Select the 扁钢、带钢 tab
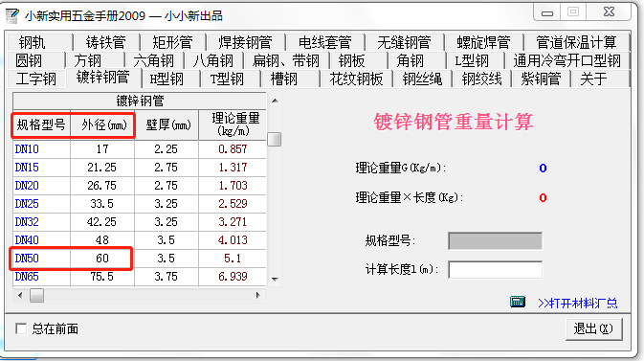The height and width of the screenshot is (361, 644). point(286,61)
